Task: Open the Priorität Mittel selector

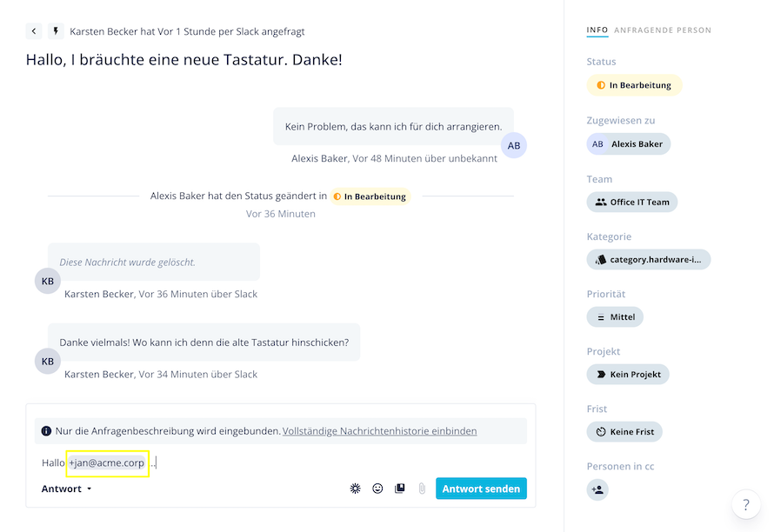Action: 615,316
